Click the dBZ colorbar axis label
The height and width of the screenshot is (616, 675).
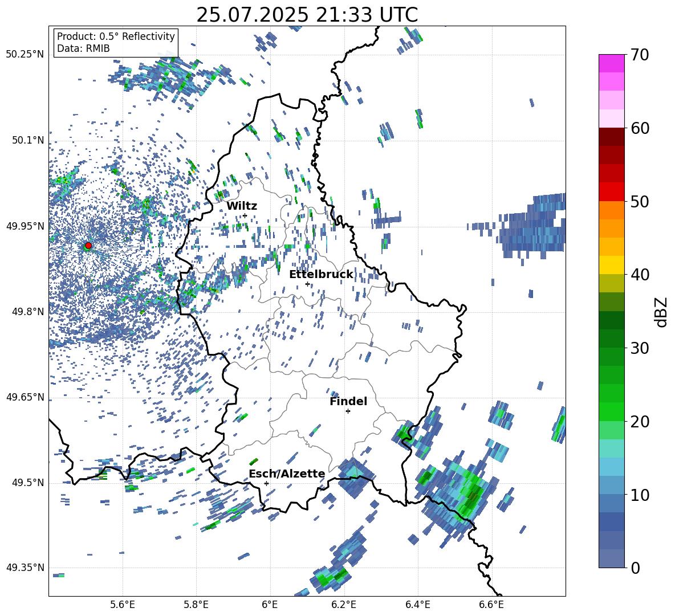click(662, 312)
